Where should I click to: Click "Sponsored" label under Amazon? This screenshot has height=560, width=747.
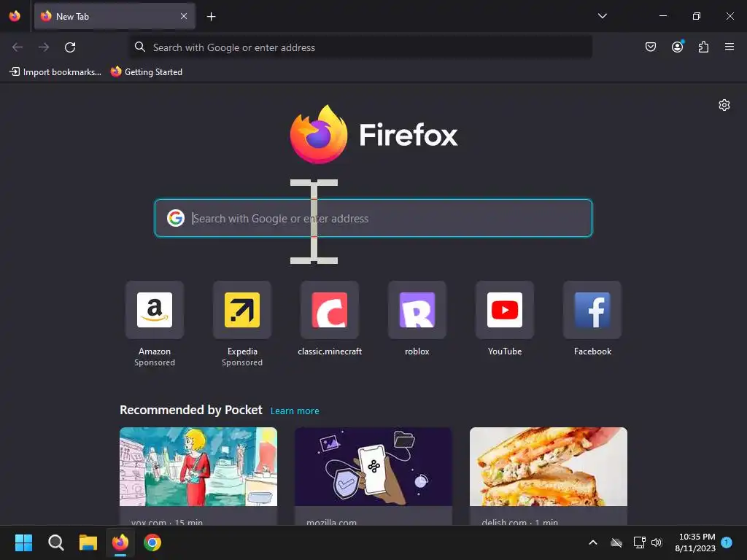(x=155, y=362)
